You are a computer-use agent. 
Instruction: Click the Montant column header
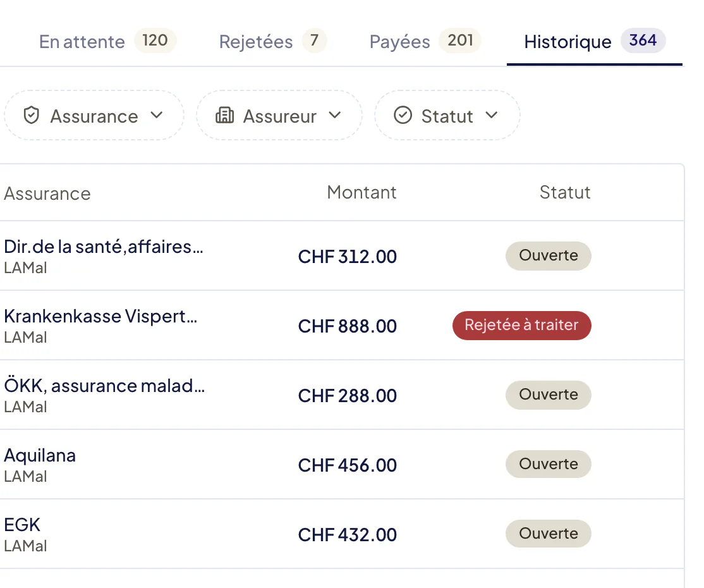click(x=361, y=192)
